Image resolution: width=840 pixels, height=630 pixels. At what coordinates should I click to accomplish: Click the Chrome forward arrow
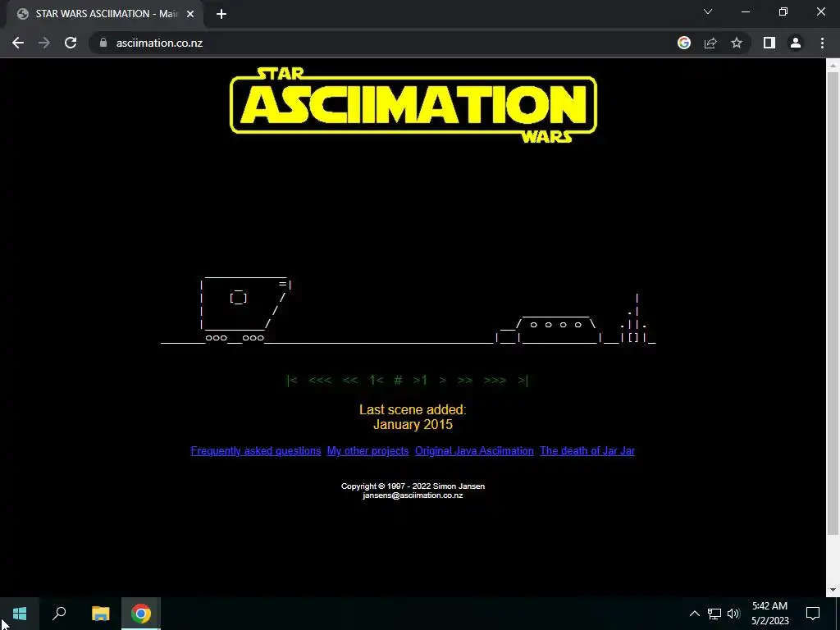(x=44, y=43)
